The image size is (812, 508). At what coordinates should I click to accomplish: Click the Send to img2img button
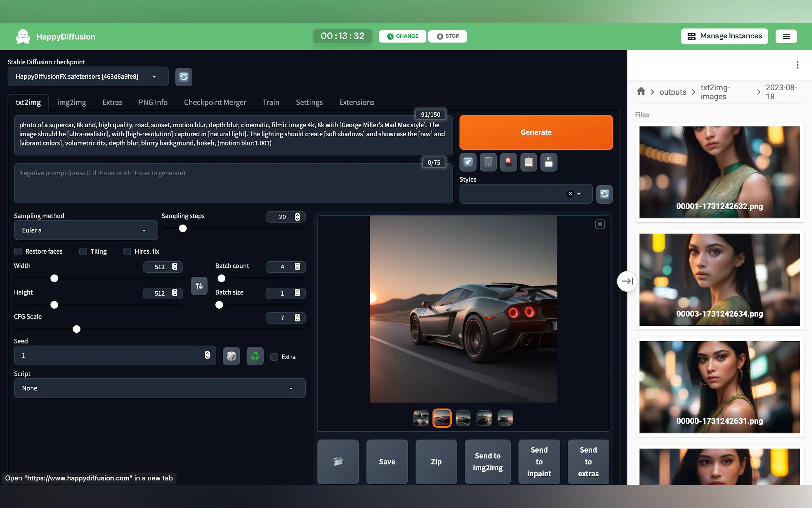point(488,461)
